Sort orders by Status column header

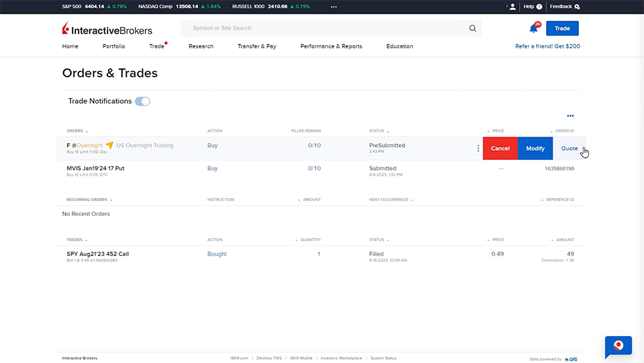(379, 131)
